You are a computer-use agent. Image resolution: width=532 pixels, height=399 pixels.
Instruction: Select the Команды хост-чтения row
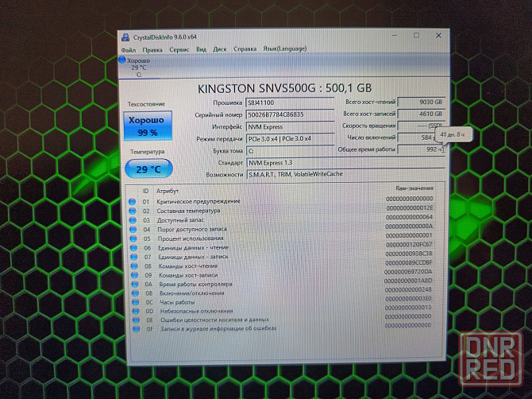pyautogui.click(x=282, y=265)
